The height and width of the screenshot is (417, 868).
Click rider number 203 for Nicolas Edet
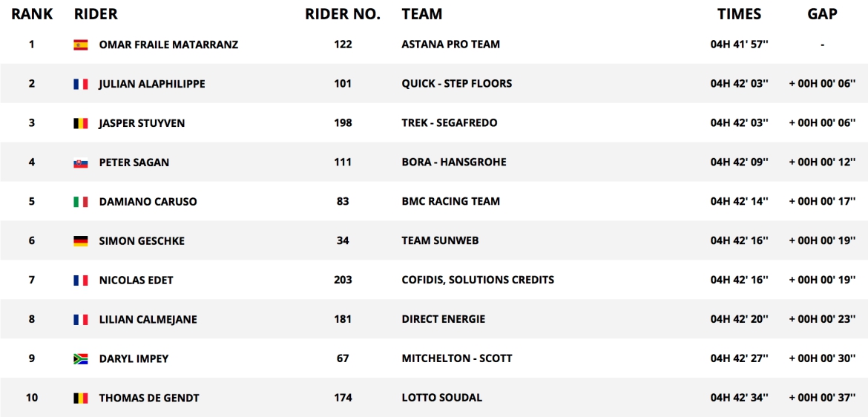coord(343,280)
